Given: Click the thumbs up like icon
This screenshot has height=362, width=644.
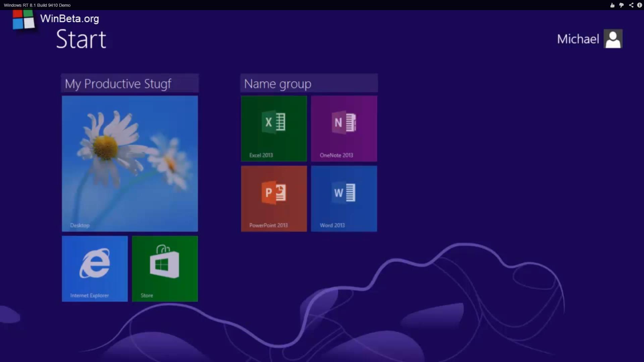Looking at the screenshot, I should tap(612, 5).
